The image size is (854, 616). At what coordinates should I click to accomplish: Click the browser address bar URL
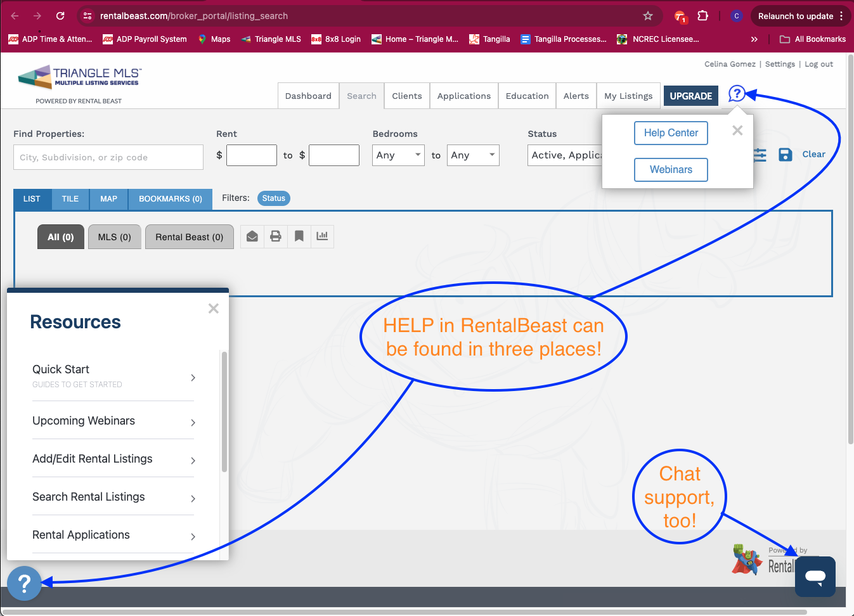click(x=194, y=16)
